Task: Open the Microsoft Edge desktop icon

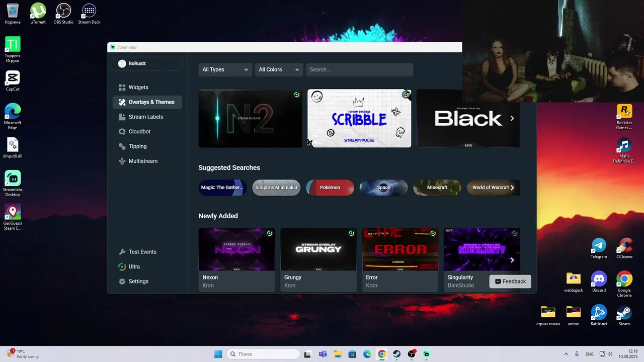Action: click(13, 116)
